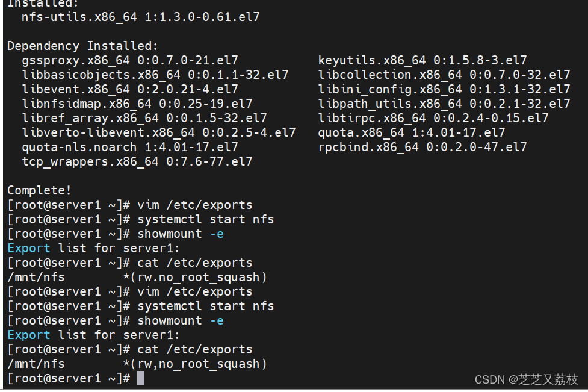This screenshot has height=392, width=588.
Task: Click the last "cat /etc/exports" command
Action: point(195,349)
